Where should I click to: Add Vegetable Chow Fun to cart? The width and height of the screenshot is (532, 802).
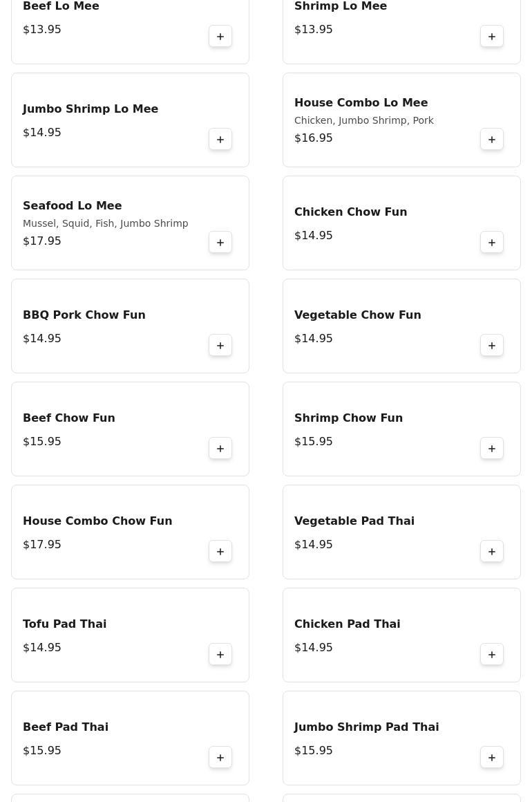click(492, 346)
